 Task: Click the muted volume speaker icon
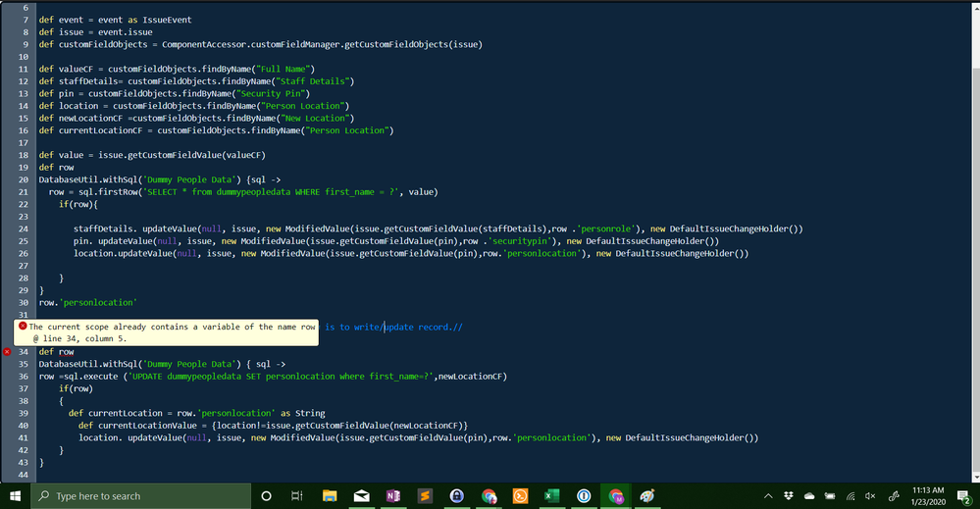[871, 496]
